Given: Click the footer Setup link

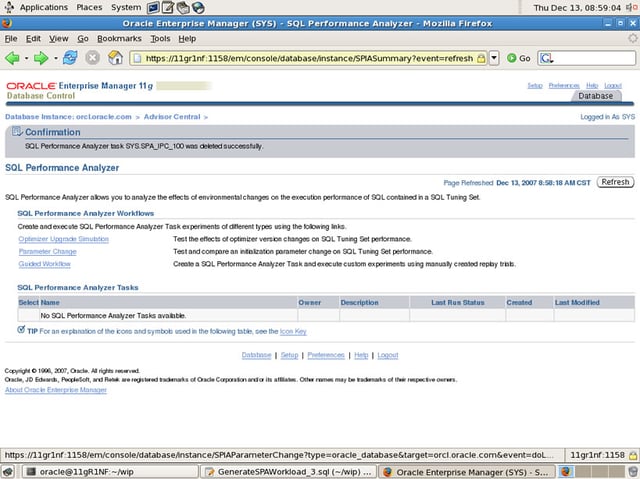Looking at the screenshot, I should (289, 355).
